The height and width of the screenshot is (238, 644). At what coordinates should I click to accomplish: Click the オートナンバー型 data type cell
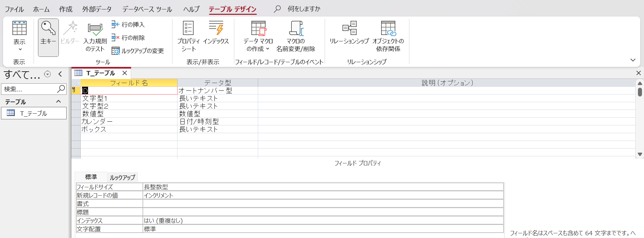217,90
